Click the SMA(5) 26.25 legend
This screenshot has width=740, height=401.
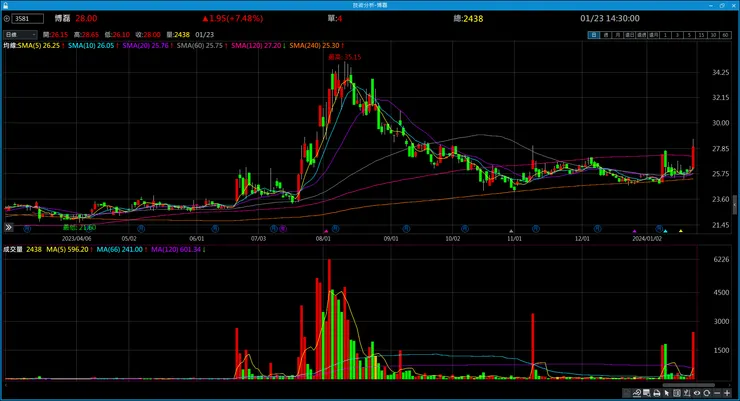pos(39,45)
